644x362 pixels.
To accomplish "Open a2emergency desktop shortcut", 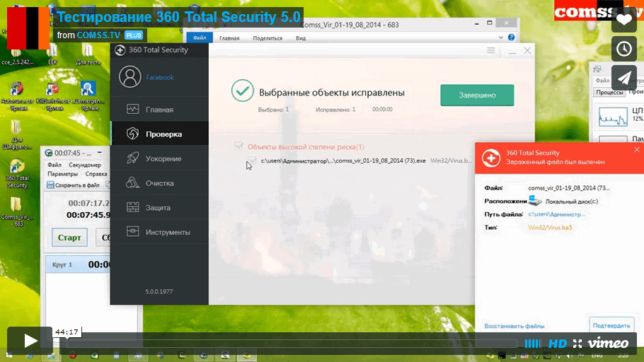I will pos(88,97).
